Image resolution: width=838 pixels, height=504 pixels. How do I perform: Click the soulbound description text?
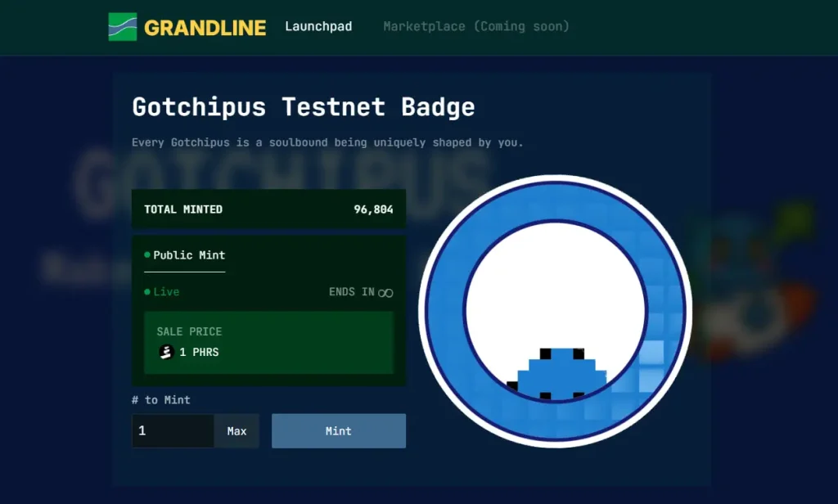327,142
